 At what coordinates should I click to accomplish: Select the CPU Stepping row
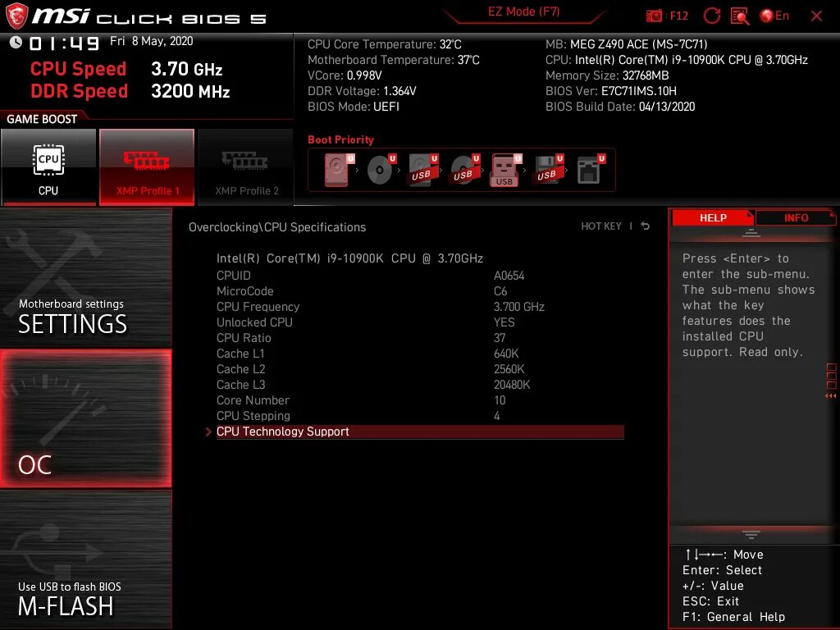(x=420, y=416)
